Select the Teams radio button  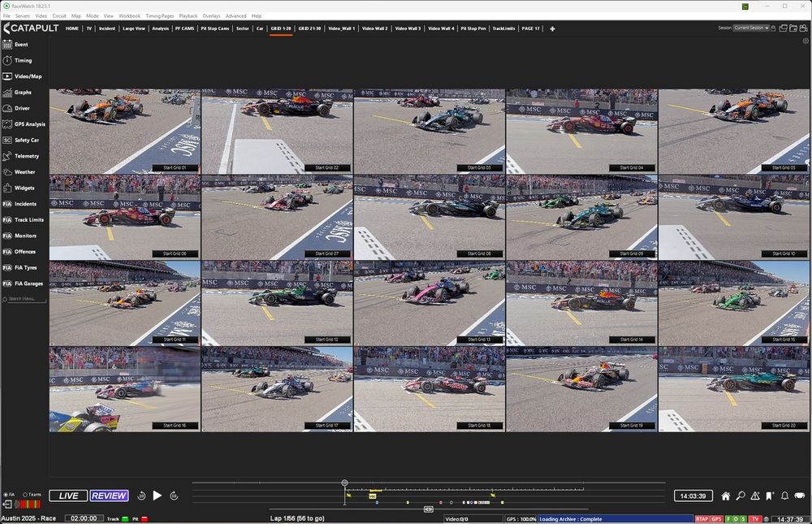coord(25,495)
